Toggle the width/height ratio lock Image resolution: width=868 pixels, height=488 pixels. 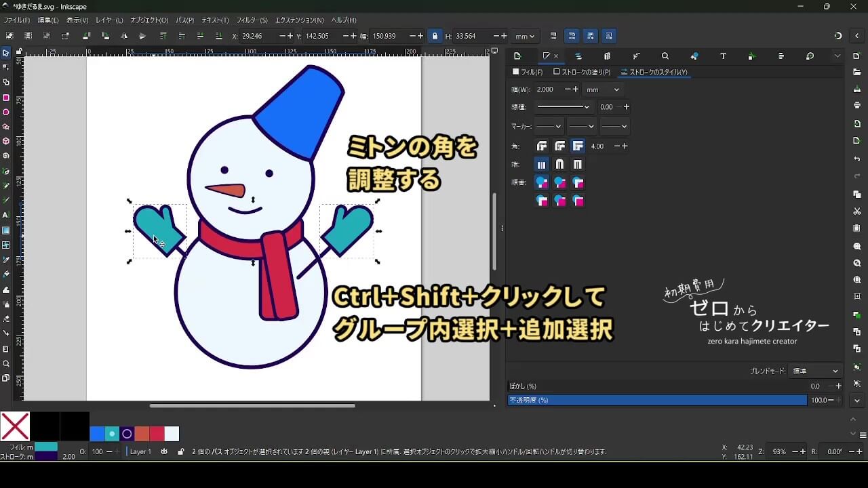click(435, 36)
